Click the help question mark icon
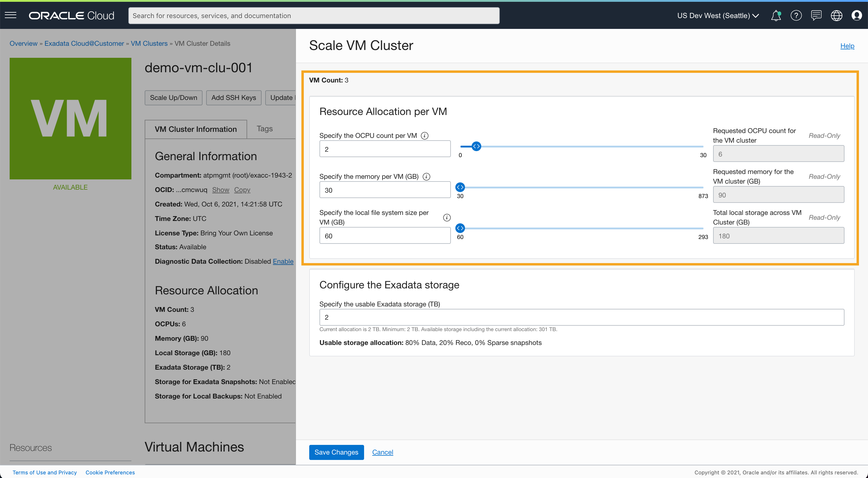Image resolution: width=868 pixels, height=478 pixels. pos(796,15)
